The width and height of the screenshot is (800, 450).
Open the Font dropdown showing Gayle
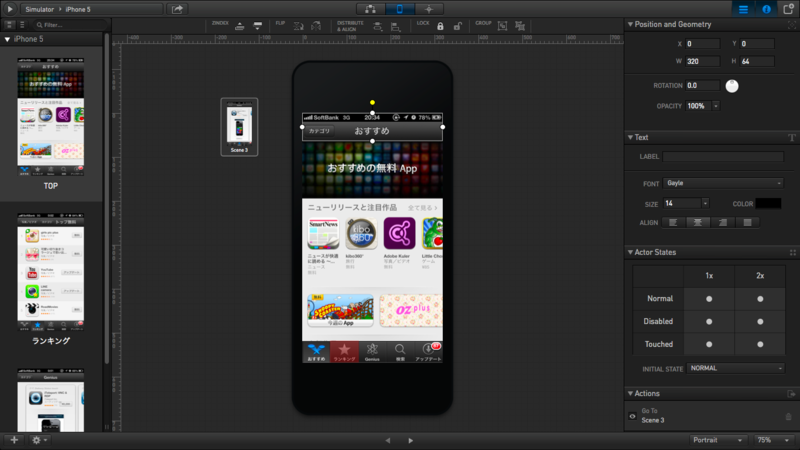click(x=723, y=183)
